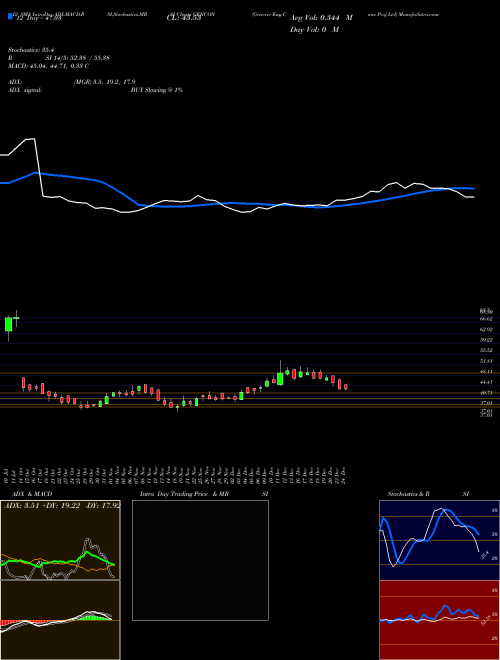Click the 'CL: 43.53' closing price text
500x660 pixels.
click(x=184, y=18)
